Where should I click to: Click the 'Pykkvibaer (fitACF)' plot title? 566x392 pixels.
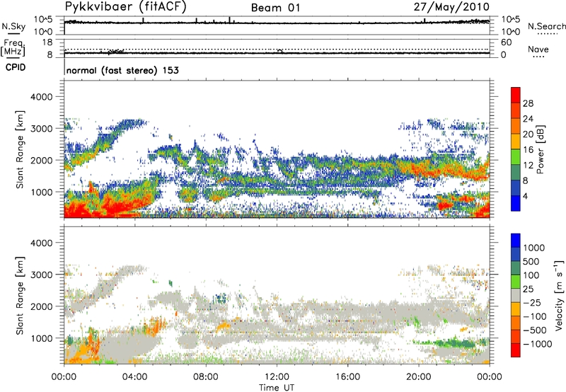(x=126, y=7)
